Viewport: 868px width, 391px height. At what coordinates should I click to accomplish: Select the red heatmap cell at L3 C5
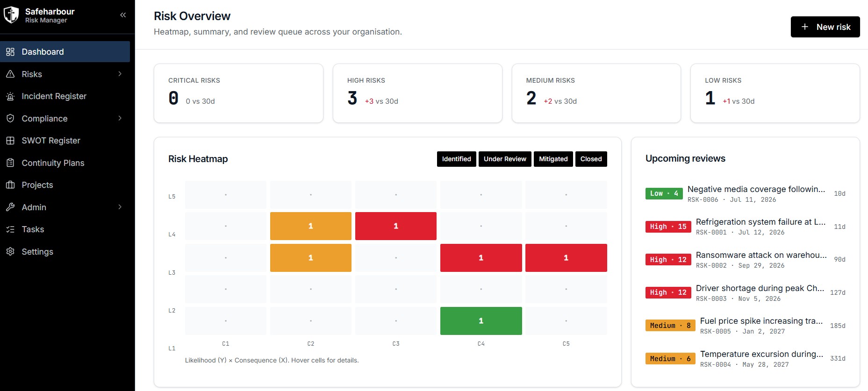coord(566,258)
